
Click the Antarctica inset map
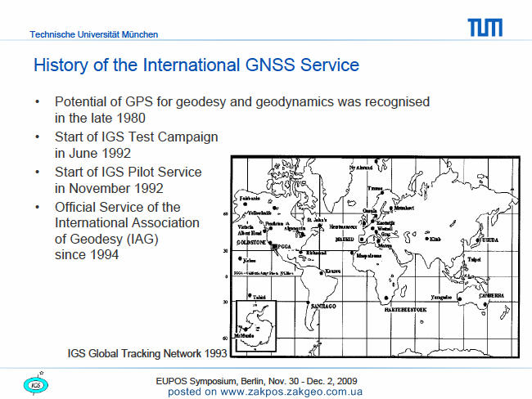(x=256, y=326)
